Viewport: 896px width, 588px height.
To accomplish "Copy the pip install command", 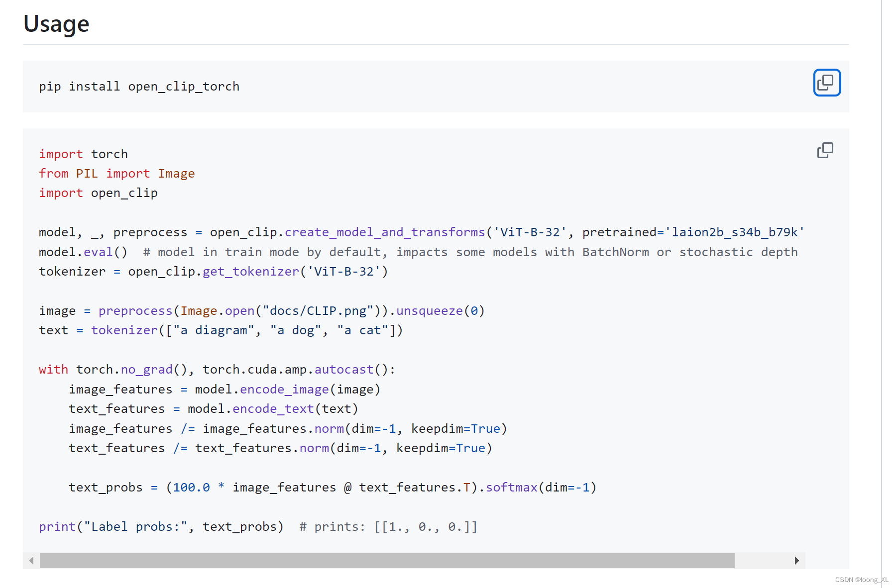I will point(827,83).
